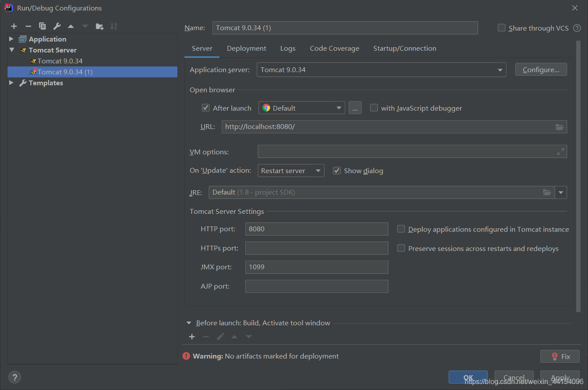
Task: Click the settings panel vertical scrollbar
Action: tap(578, 177)
